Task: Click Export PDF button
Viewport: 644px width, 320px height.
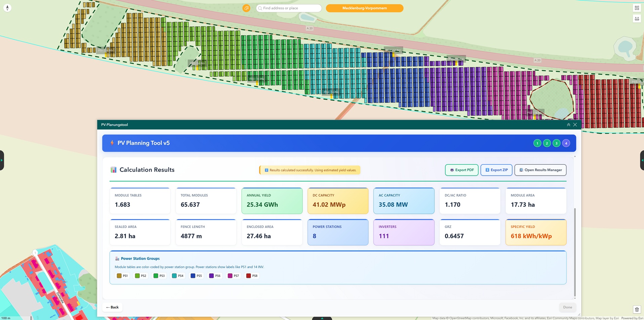Action: [461, 170]
